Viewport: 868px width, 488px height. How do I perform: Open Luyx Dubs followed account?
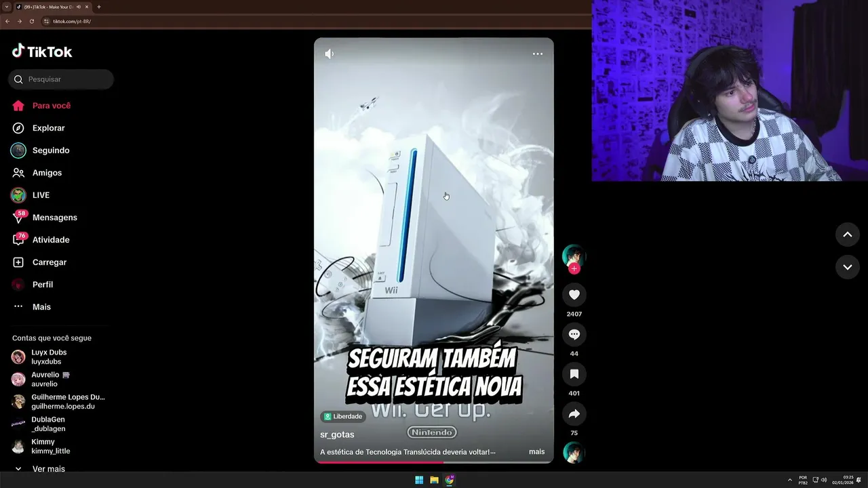(x=39, y=357)
